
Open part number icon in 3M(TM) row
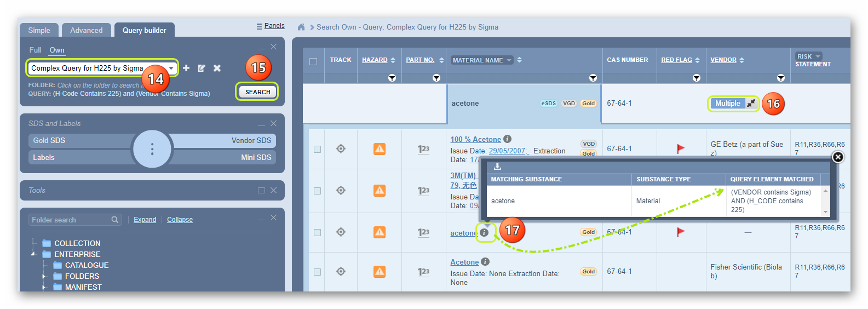pos(423,191)
